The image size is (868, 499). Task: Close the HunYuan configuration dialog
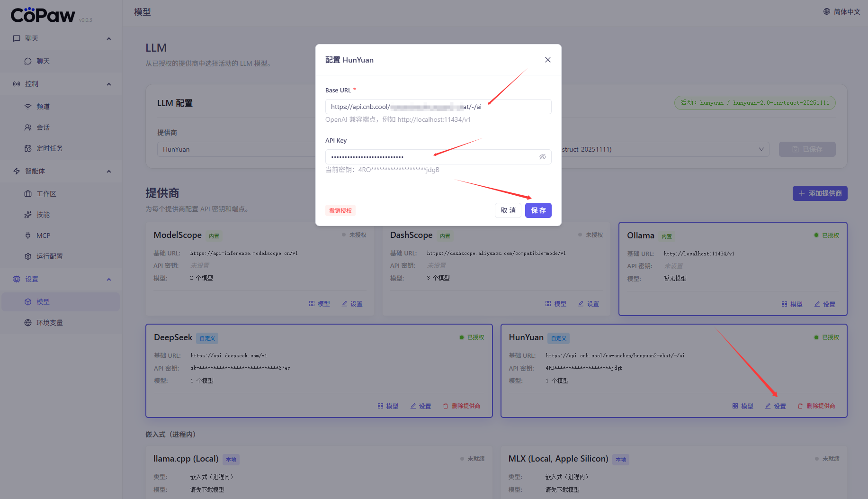547,60
